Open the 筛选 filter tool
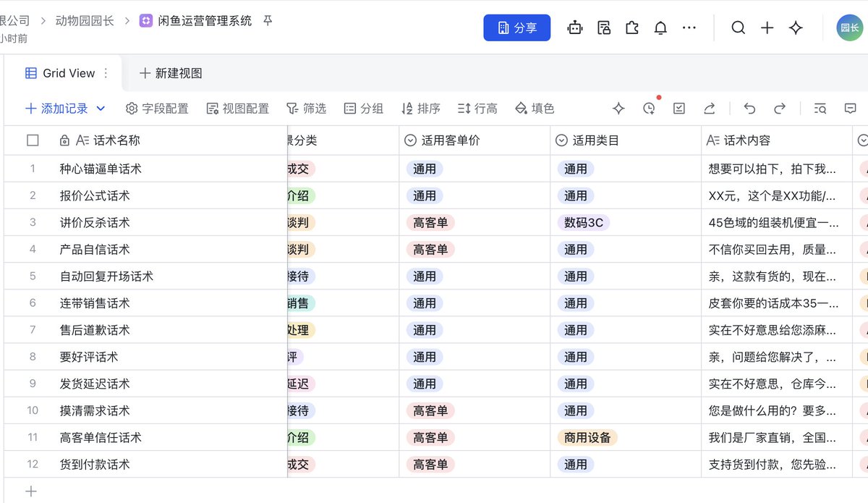The image size is (868, 503). 306,109
